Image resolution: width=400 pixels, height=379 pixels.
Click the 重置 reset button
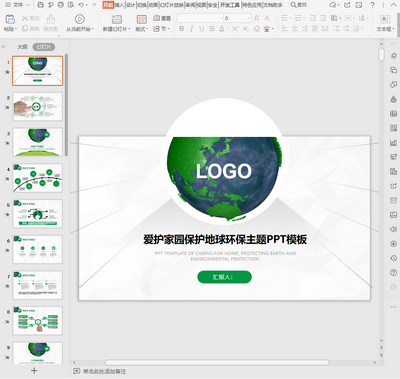pos(162,18)
